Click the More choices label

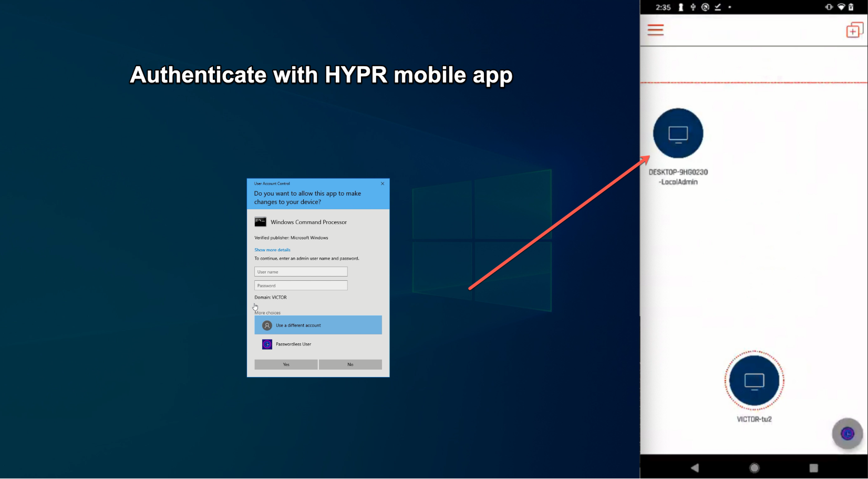(x=267, y=313)
